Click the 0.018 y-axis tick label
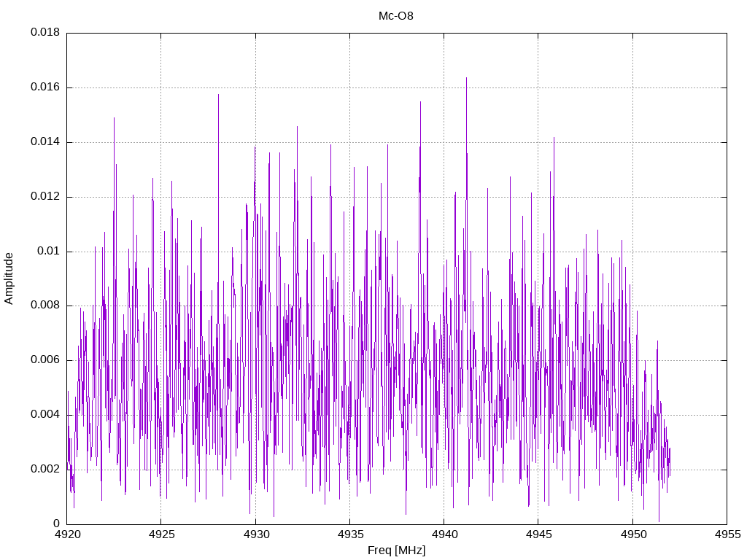This screenshot has height=560, width=747. click(x=45, y=32)
